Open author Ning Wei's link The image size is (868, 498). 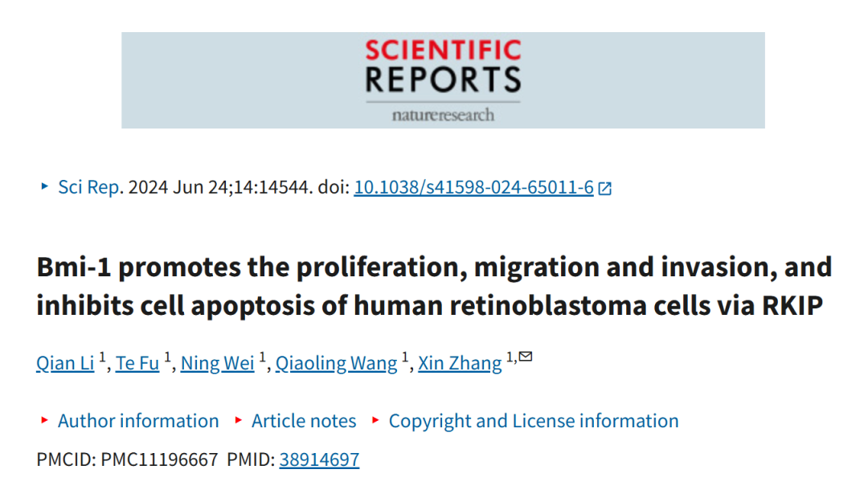click(218, 363)
